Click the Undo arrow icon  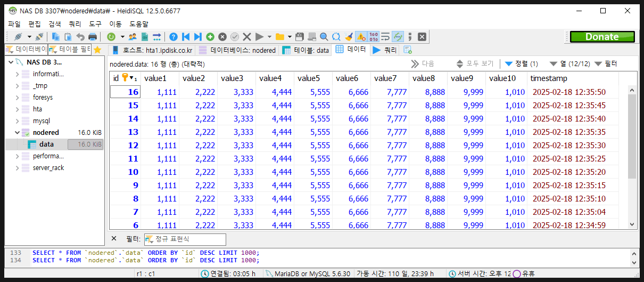click(80, 37)
